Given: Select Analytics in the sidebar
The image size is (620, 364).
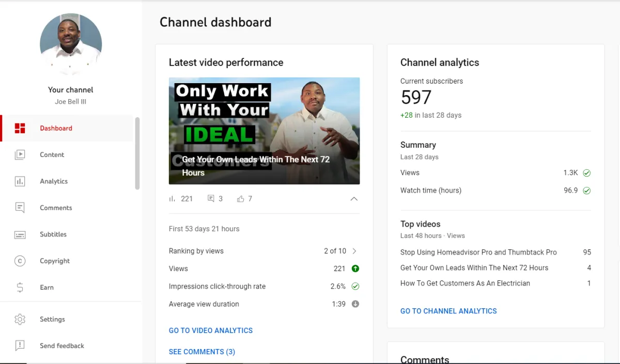Looking at the screenshot, I should 67,181.
